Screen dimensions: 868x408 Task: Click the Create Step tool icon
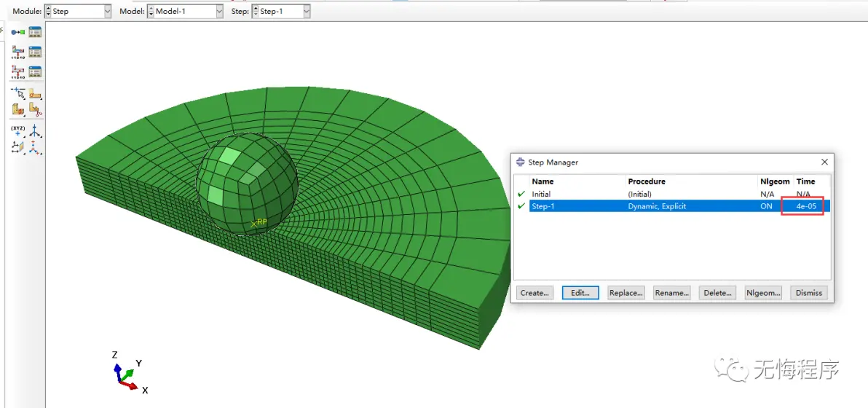pos(18,32)
